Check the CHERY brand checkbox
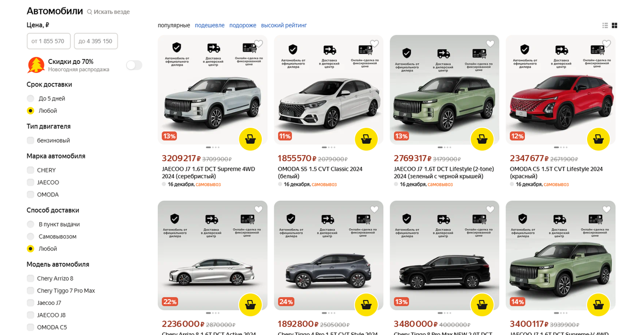 click(x=31, y=170)
